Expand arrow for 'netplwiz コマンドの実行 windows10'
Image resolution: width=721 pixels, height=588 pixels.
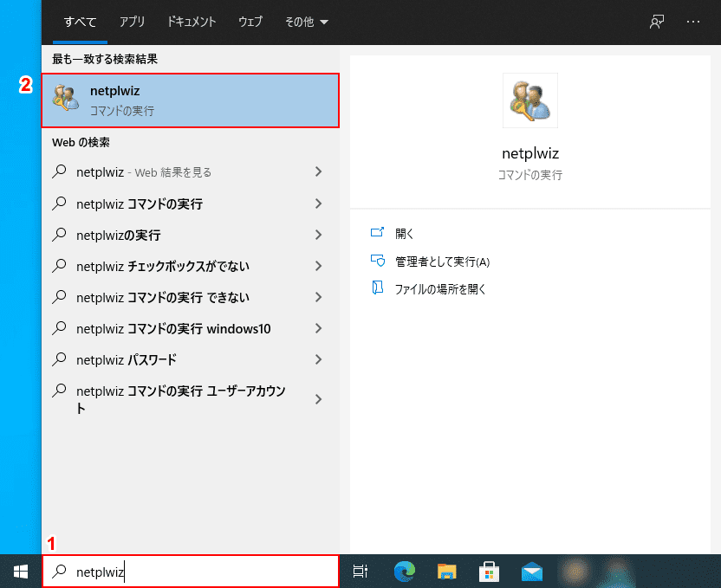tap(318, 328)
